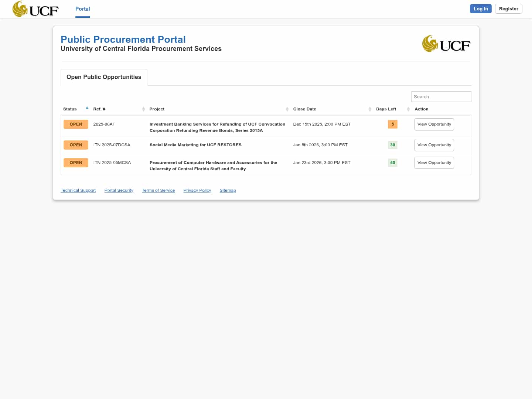The image size is (532, 399).
Task: Focus the Search input field
Action: [441, 96]
